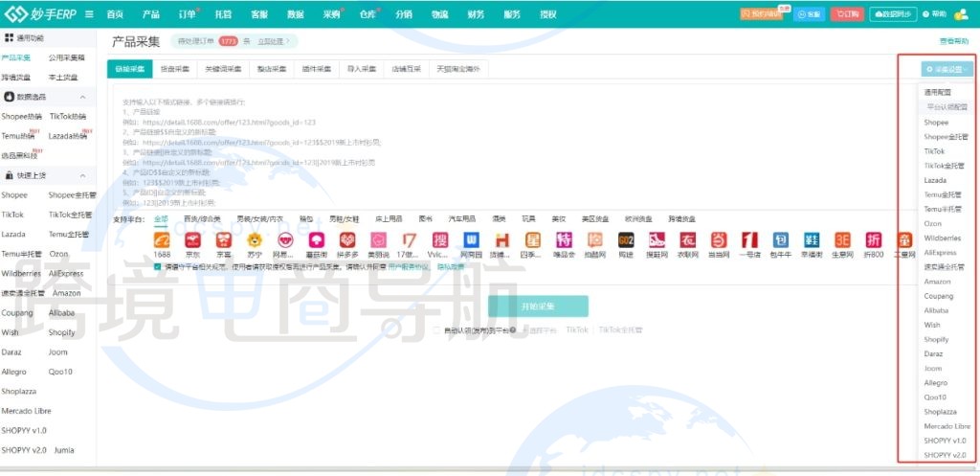The width and height of the screenshot is (980, 476).
Task: Switch to the 插件采集 tab
Action: 317,69
